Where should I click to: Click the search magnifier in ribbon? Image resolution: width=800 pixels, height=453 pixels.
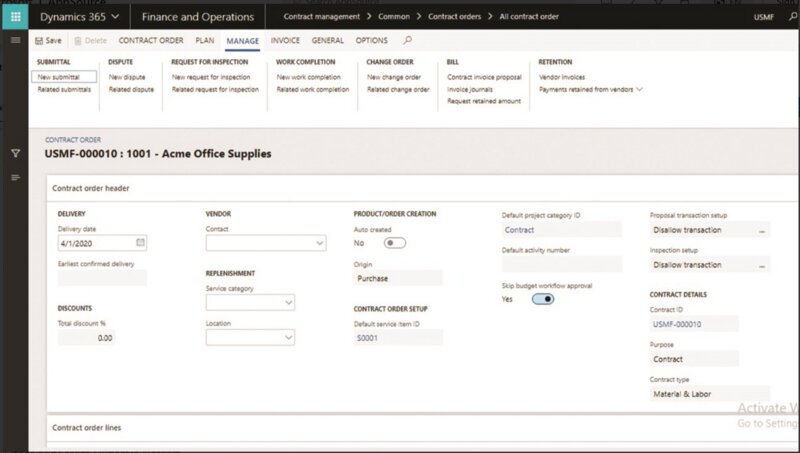coord(407,41)
